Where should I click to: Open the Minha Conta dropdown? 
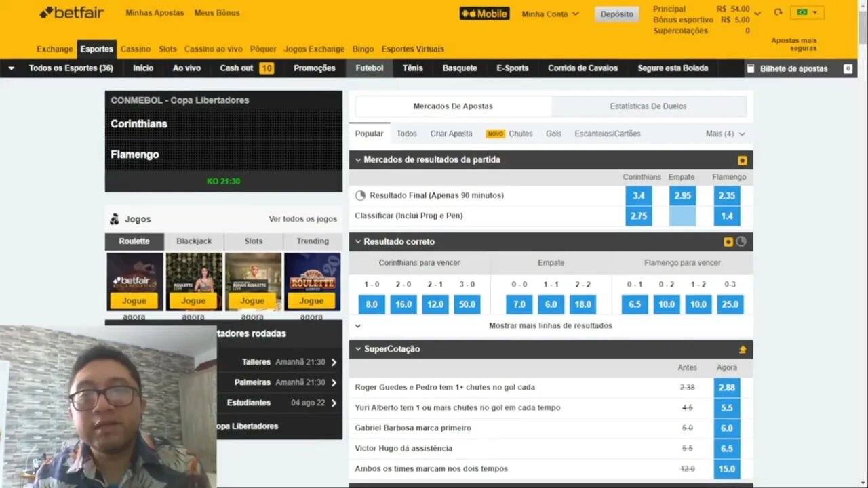[550, 14]
